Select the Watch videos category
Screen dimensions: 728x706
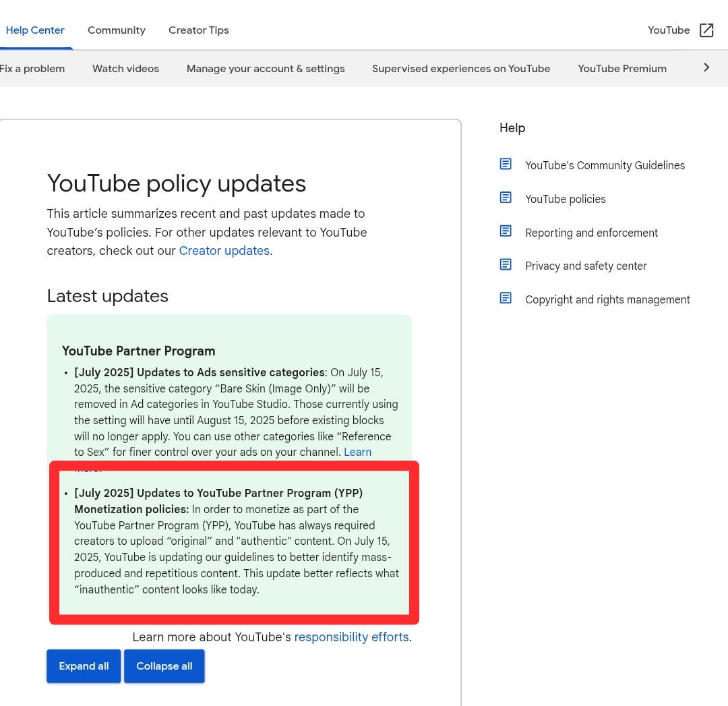(126, 69)
